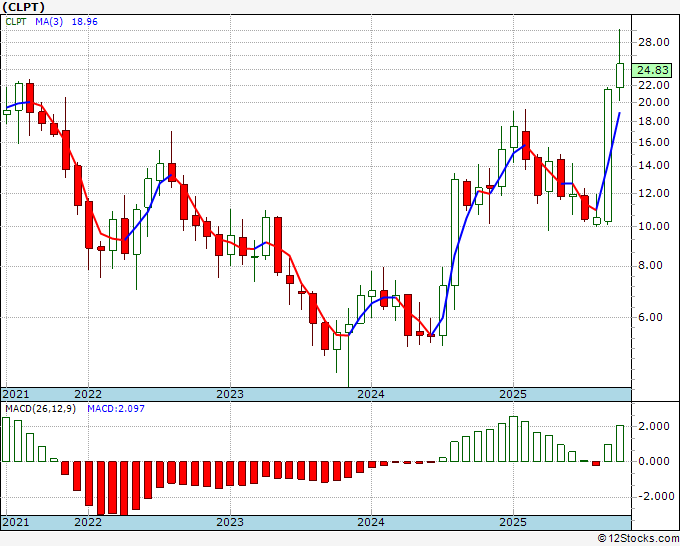Click the 2022 label on price chart axis
680x546 pixels.
click(x=88, y=394)
